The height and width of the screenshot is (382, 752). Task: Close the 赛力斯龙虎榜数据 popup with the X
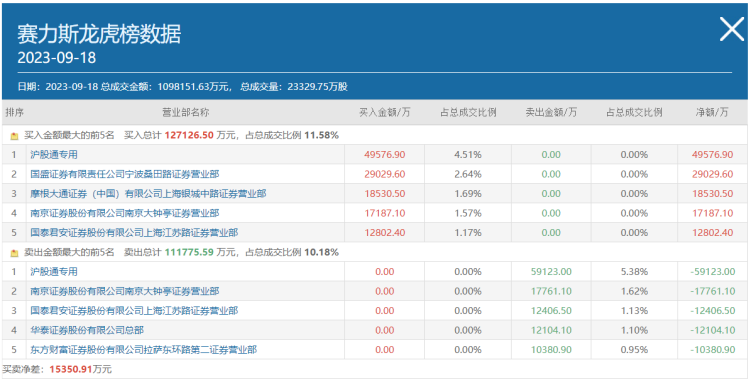click(x=731, y=30)
